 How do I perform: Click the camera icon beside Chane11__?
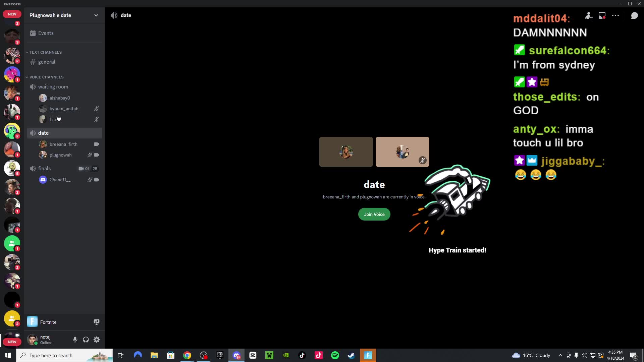pyautogui.click(x=97, y=180)
